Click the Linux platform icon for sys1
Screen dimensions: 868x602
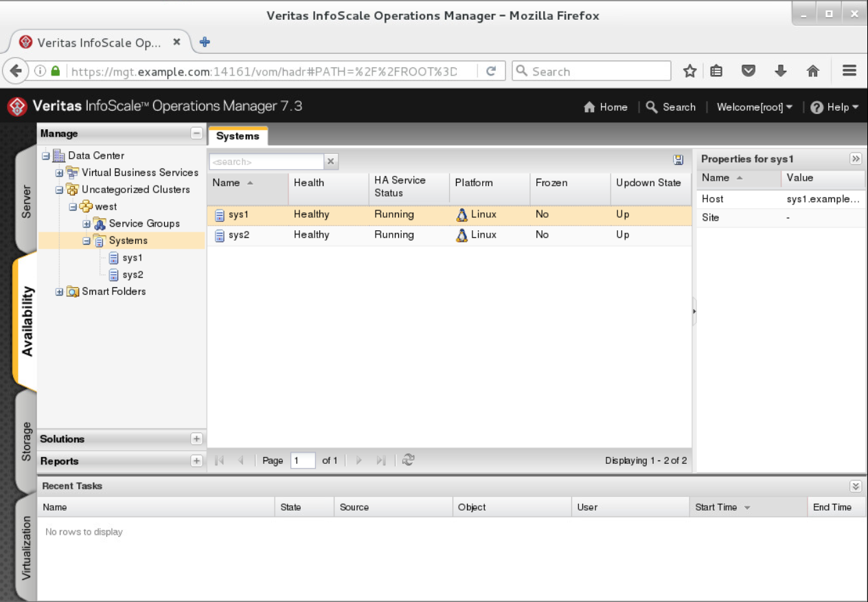click(463, 214)
